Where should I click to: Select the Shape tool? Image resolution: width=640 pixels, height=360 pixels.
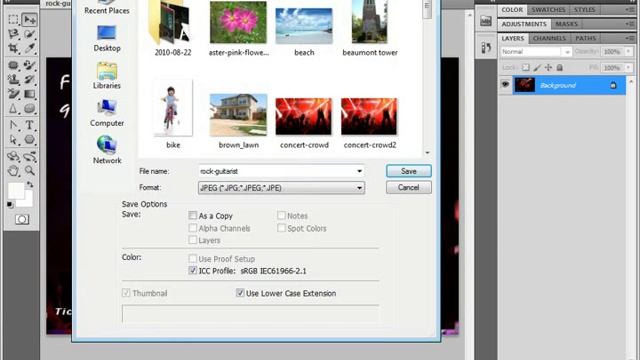click(x=29, y=140)
